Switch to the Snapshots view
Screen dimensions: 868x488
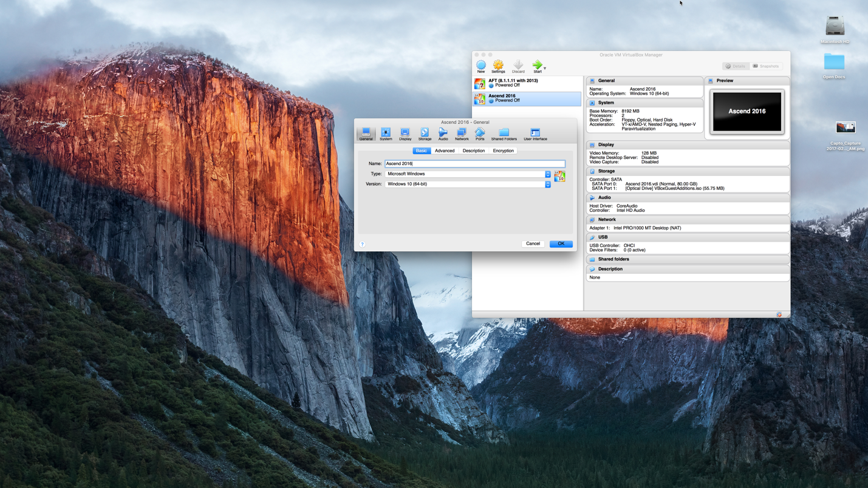[x=766, y=66]
